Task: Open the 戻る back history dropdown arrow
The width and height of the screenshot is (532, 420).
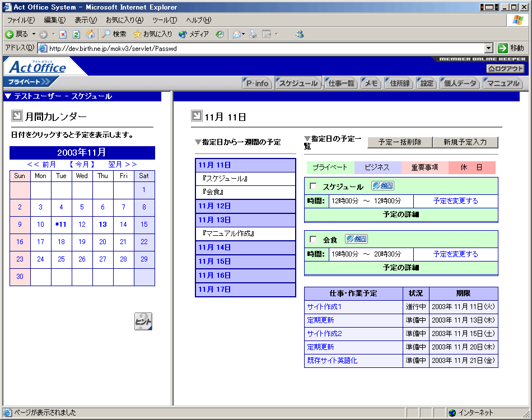Action: click(x=34, y=34)
